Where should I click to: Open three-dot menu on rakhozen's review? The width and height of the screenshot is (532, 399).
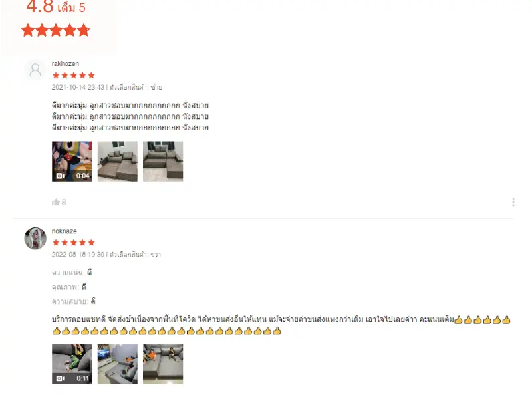click(x=513, y=202)
